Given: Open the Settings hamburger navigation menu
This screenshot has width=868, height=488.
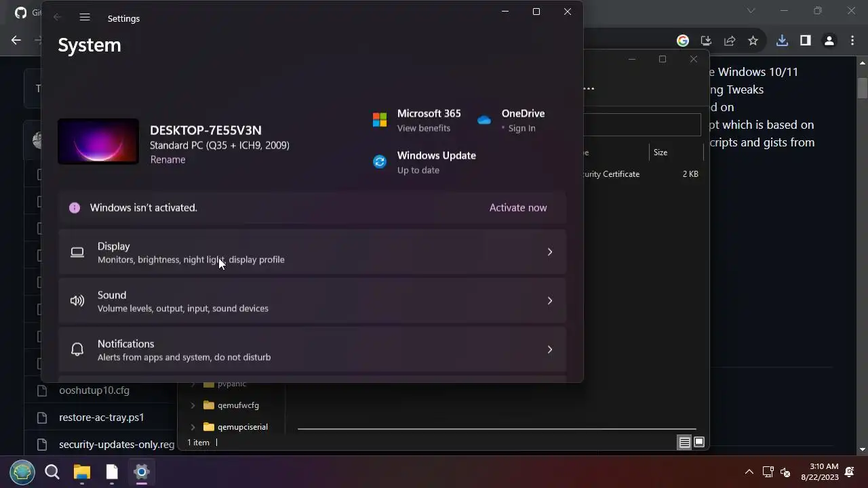Looking at the screenshot, I should [x=85, y=18].
